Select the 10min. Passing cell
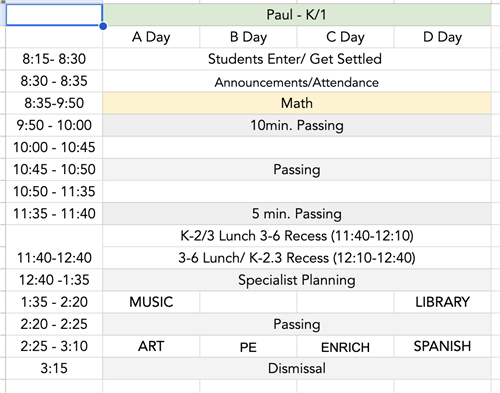 click(x=297, y=125)
